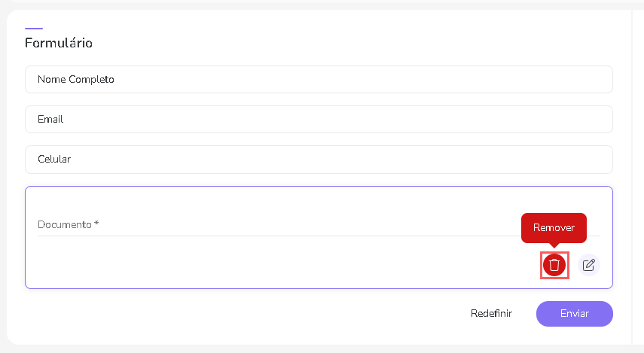Viewport: 644px width, 353px height.
Task: Click the Documento field label text
Action: (x=65, y=224)
